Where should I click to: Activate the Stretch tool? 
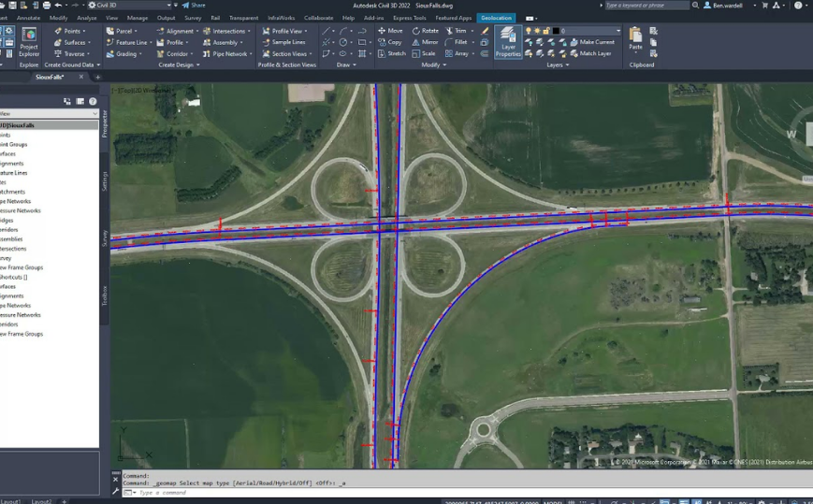[x=392, y=53]
